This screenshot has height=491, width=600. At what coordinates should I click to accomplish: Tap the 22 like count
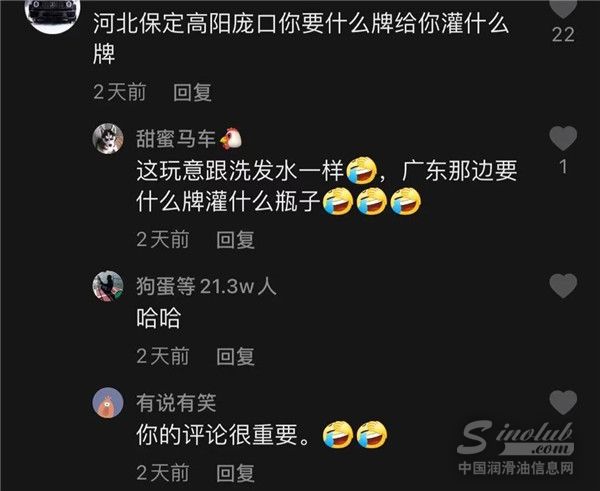[x=563, y=35]
